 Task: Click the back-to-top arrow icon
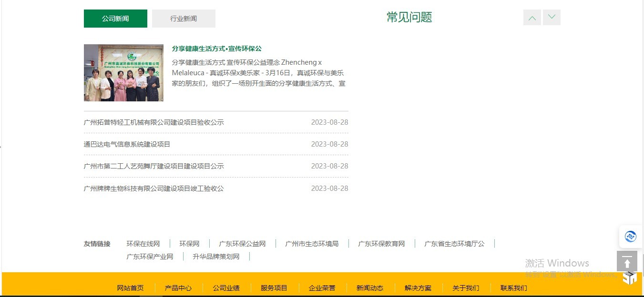(627, 261)
